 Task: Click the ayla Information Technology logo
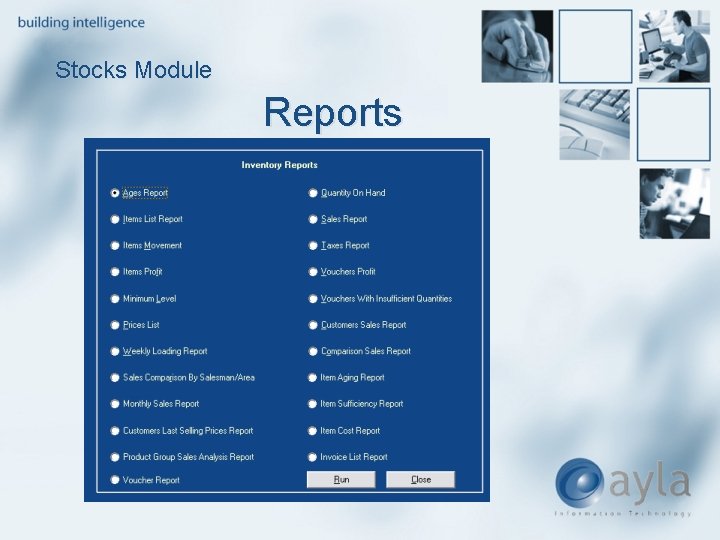click(x=623, y=488)
